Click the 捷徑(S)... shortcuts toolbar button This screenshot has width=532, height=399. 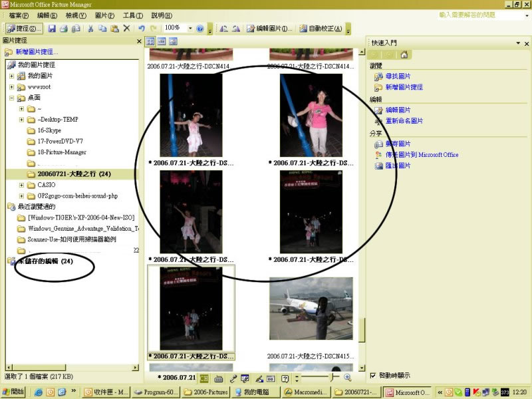[25, 29]
